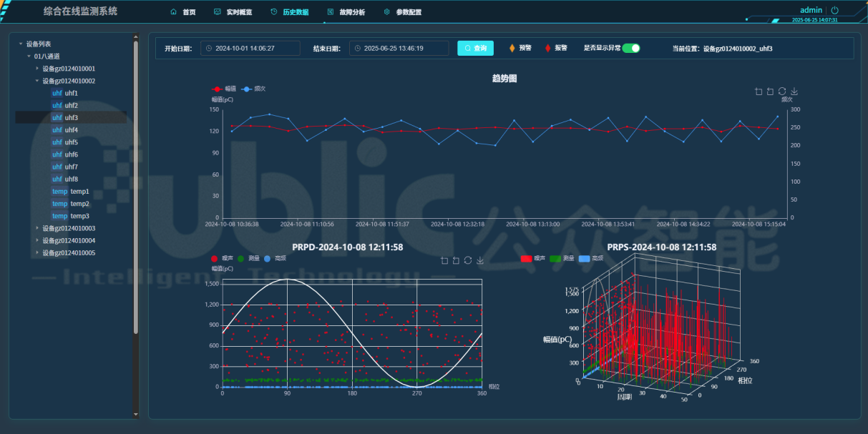
Task: Click the 查询 search button
Action: click(x=475, y=48)
